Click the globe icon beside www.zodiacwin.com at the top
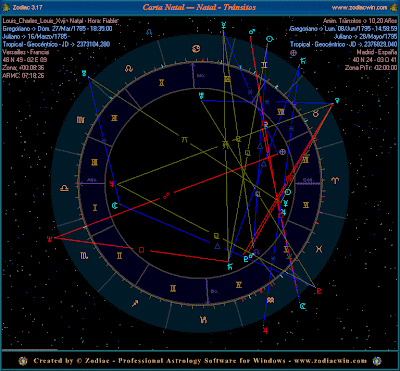 (x=393, y=7)
